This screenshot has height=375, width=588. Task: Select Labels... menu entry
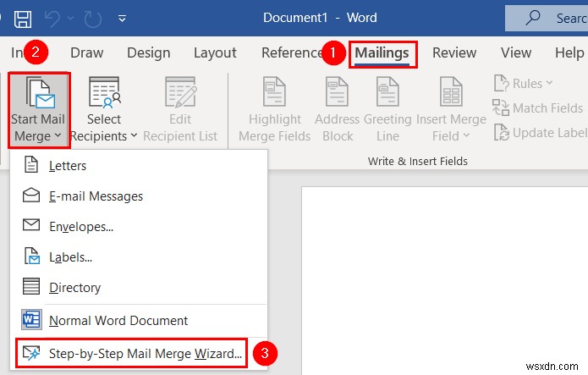click(x=139, y=256)
